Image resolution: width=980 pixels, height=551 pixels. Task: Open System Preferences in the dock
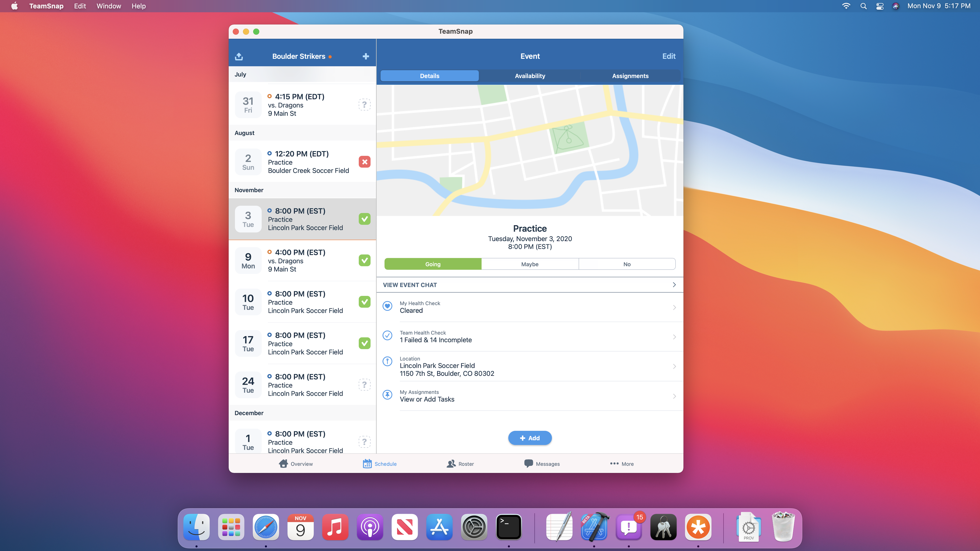click(x=474, y=527)
